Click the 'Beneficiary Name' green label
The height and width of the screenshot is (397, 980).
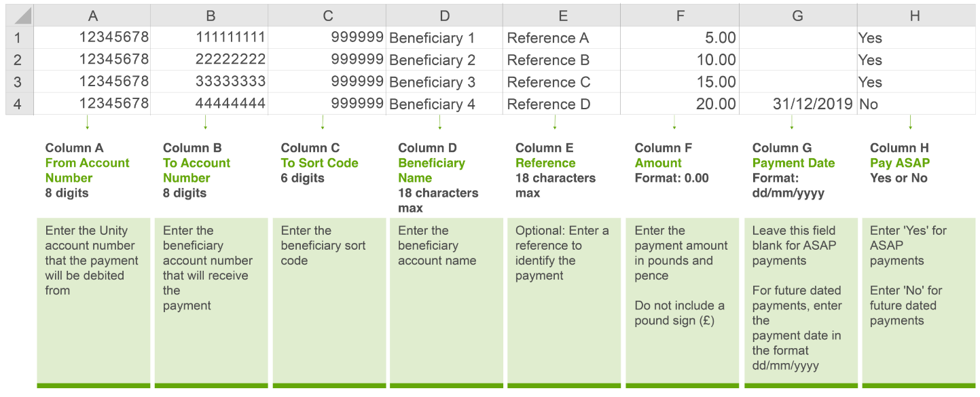431,170
